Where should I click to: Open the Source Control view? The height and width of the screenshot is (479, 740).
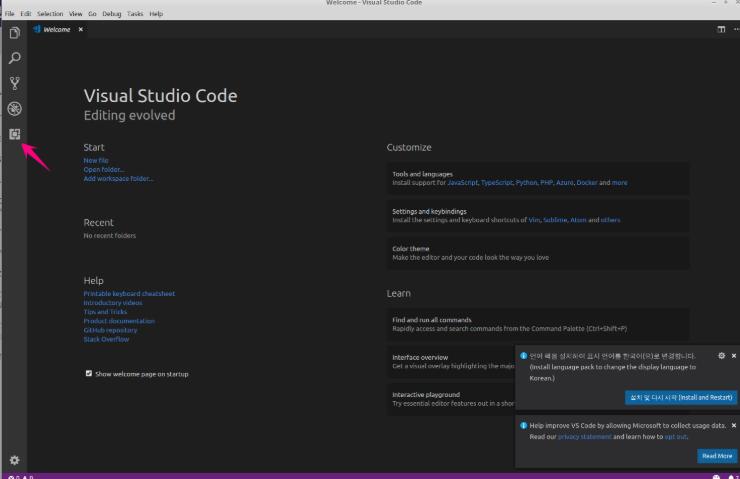click(15, 84)
